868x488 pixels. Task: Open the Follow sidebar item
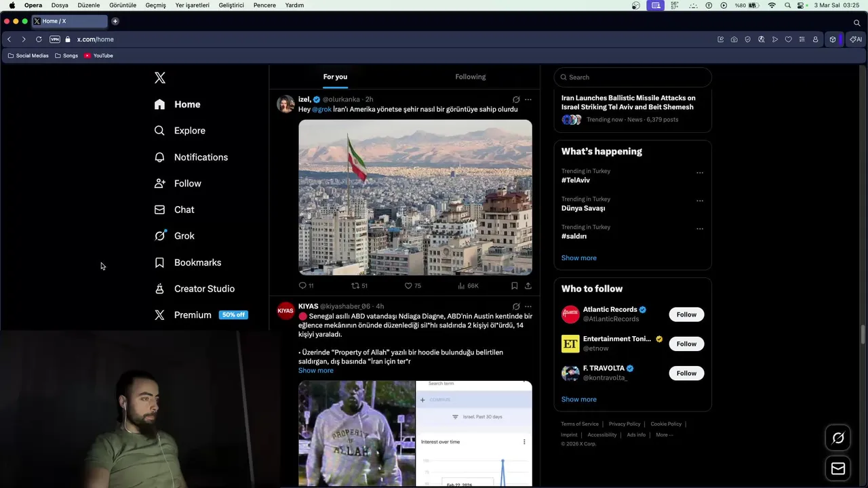click(x=178, y=184)
